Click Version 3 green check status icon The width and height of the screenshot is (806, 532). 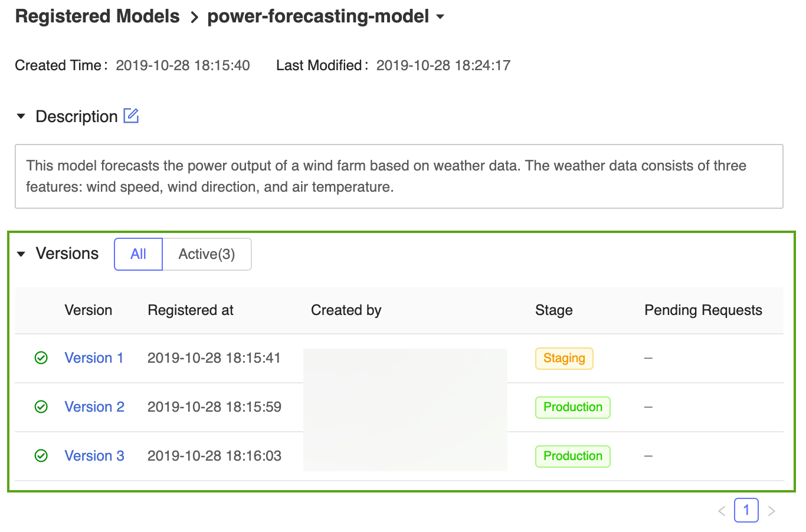coord(41,456)
